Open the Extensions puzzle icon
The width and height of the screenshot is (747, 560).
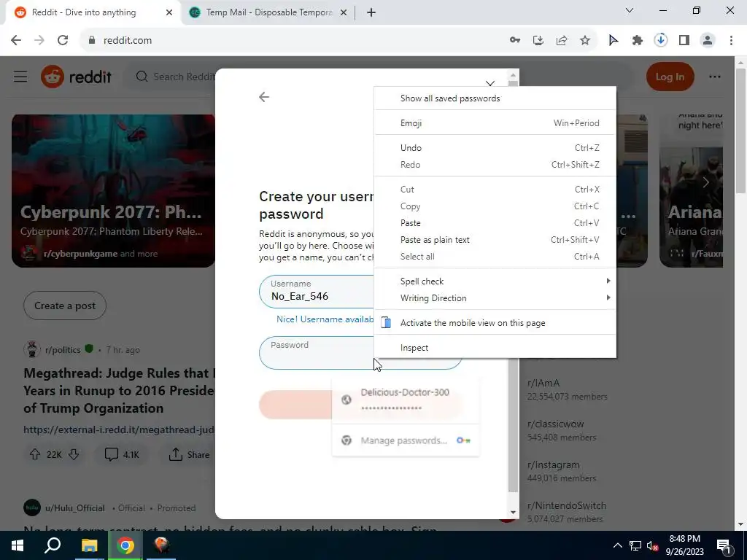(638, 41)
